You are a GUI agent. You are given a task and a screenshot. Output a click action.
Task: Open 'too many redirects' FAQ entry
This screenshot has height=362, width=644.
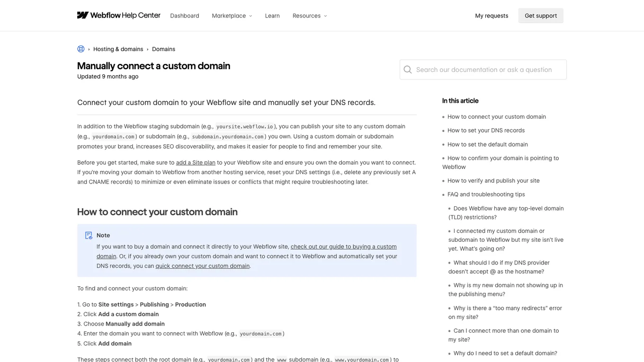505,312
